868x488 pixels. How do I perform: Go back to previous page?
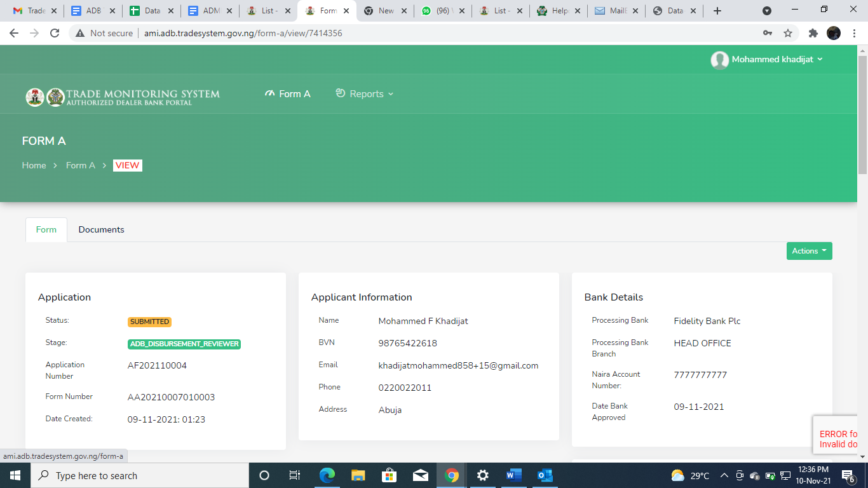(14, 33)
